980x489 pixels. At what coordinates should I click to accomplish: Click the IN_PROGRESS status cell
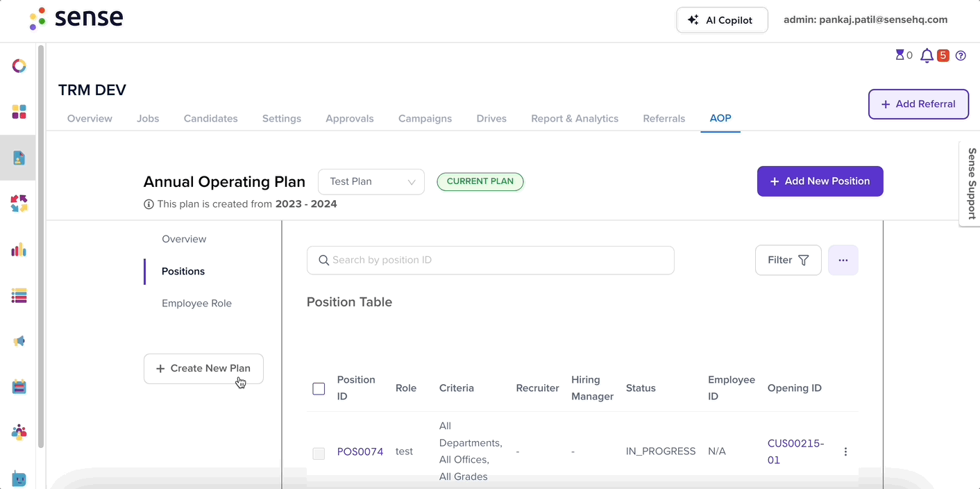661,451
